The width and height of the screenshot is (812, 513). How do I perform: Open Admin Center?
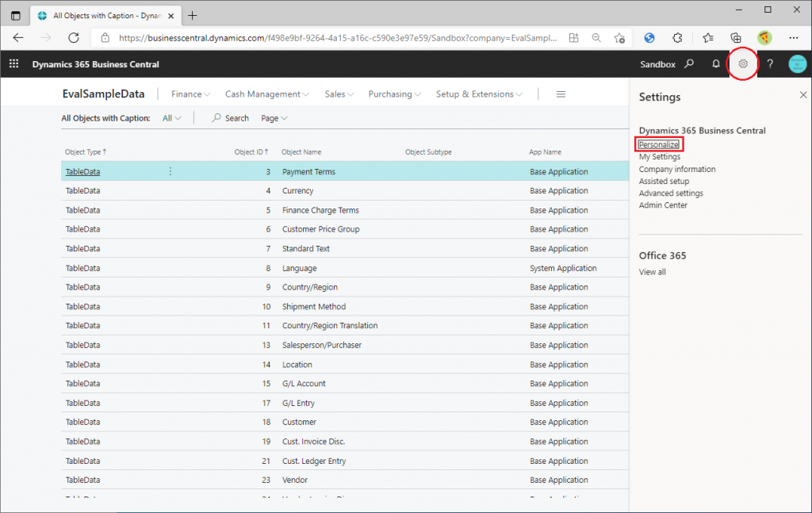coord(663,205)
